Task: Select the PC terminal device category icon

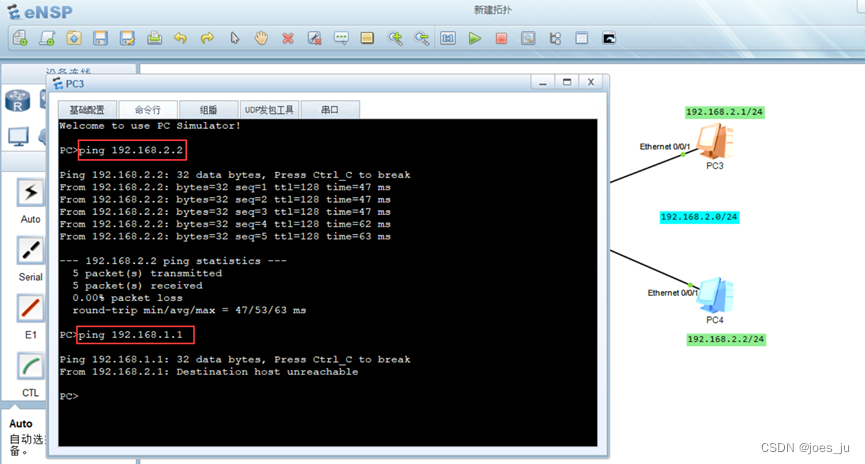Action: pos(18,137)
